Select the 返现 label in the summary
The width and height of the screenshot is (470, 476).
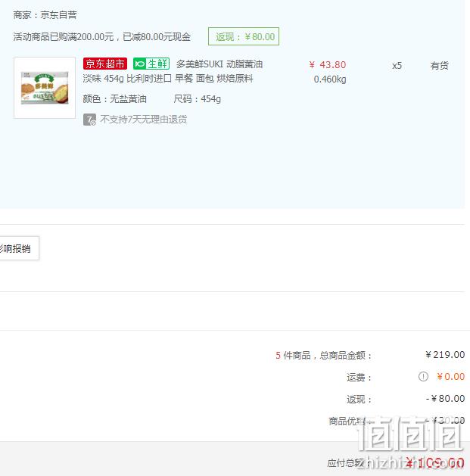[360, 400]
